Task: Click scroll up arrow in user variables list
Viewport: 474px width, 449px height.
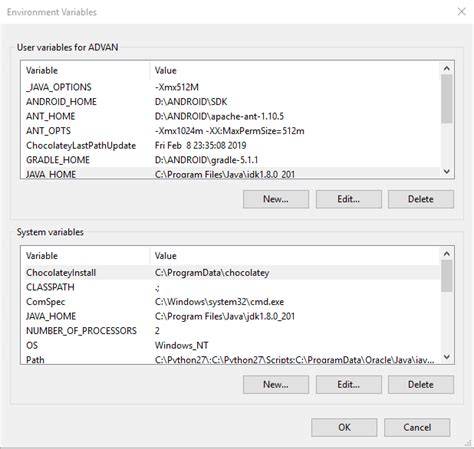Action: (x=447, y=68)
